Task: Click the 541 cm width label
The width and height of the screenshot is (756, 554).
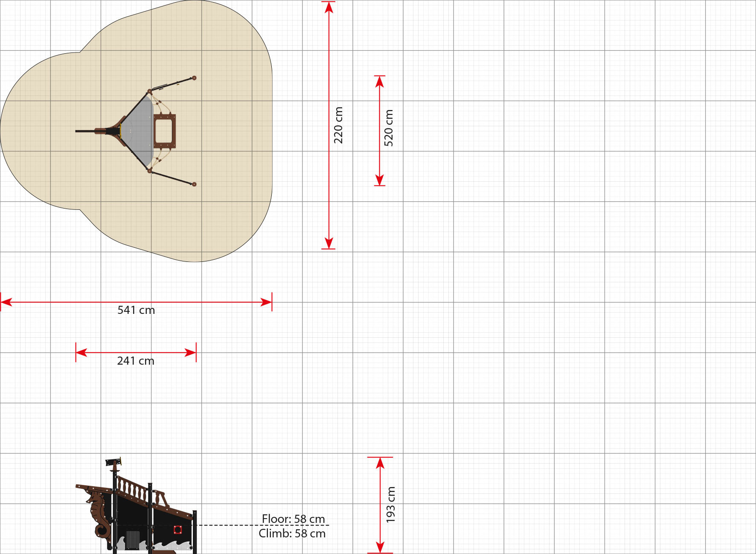Action: [136, 310]
